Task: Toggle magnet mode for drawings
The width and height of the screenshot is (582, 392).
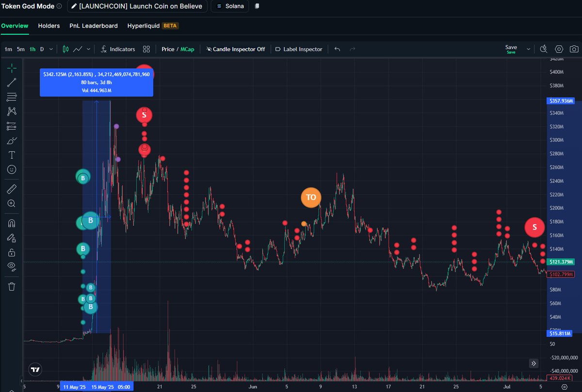Action: coord(12,223)
